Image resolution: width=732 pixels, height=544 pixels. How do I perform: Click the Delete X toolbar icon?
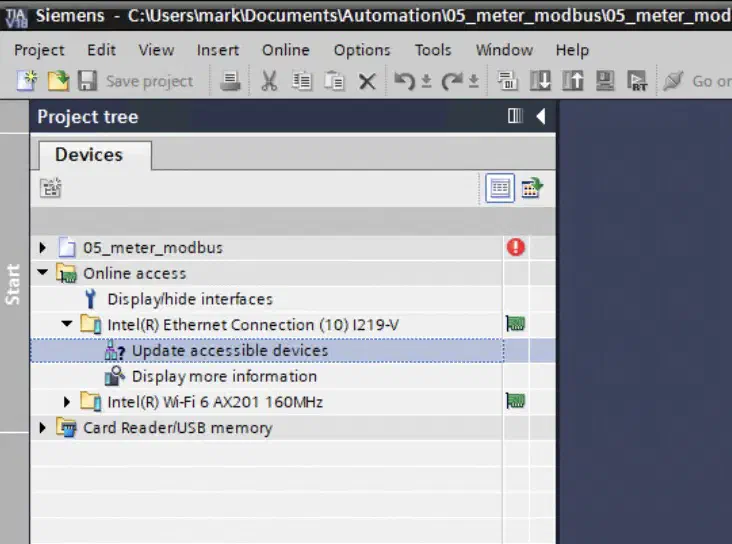point(367,82)
